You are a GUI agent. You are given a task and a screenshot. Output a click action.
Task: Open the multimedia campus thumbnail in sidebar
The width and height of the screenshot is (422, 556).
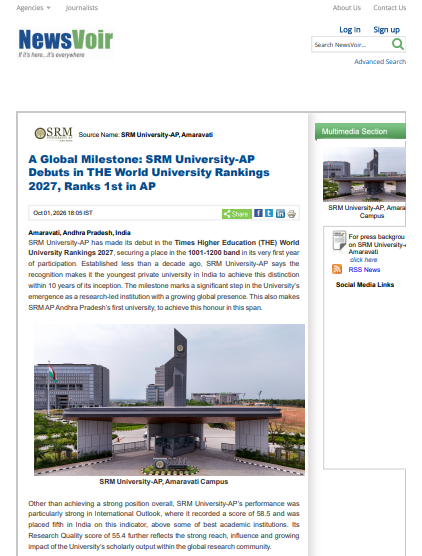tap(364, 174)
